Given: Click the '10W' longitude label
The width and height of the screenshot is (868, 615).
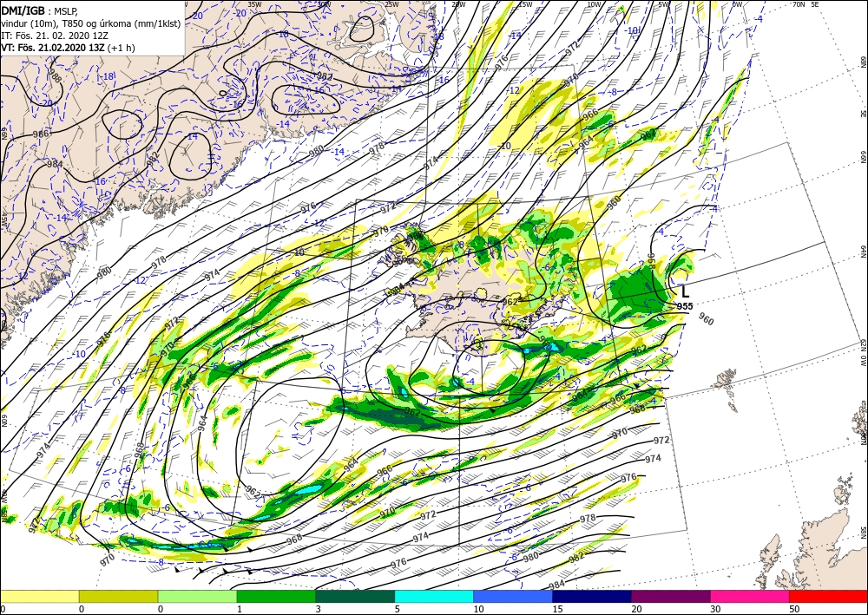Looking at the screenshot, I should coord(594,3).
